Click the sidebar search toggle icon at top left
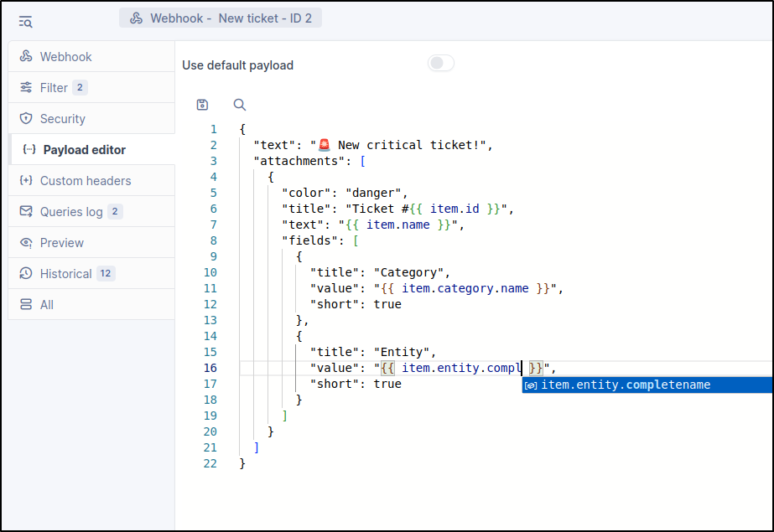 pyautogui.click(x=25, y=22)
